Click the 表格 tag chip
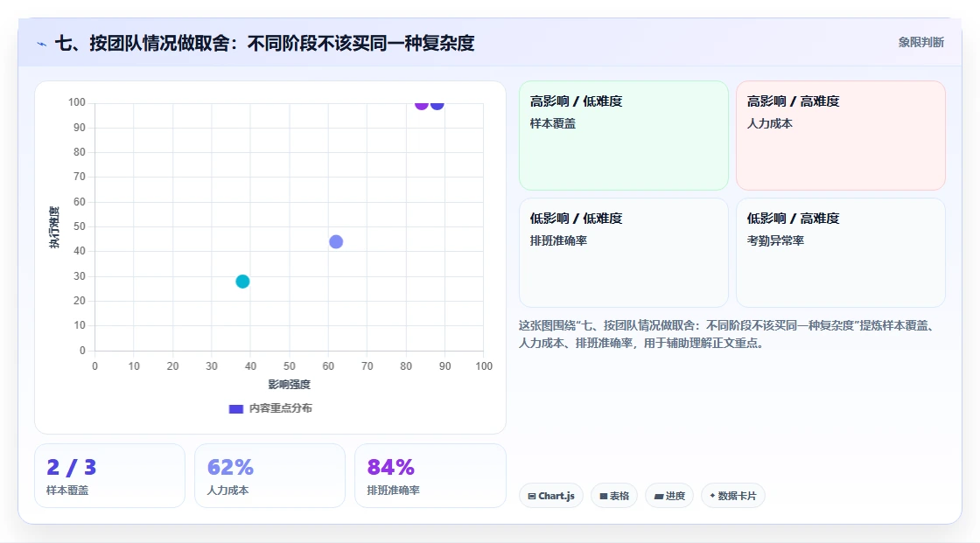 click(614, 496)
